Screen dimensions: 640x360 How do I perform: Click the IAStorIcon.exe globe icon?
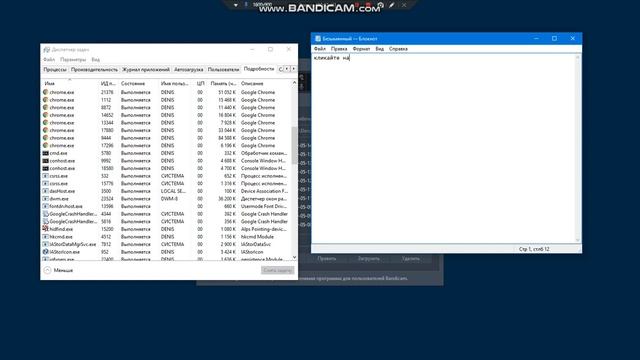[46, 252]
